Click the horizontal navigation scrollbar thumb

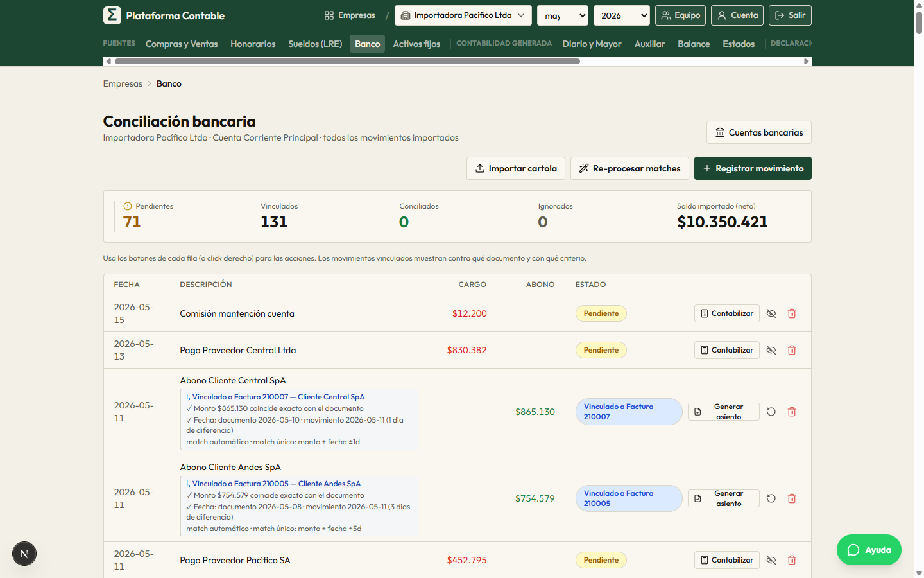pyautogui.click(x=347, y=62)
